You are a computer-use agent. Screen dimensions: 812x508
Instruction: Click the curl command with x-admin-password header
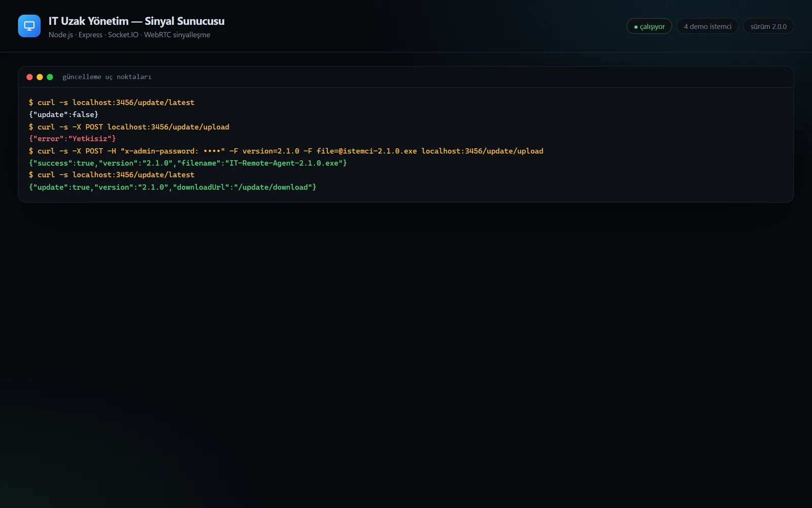click(286, 151)
